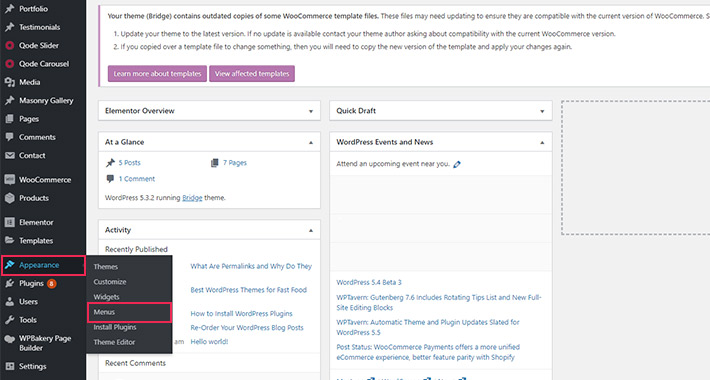Select the Qode Slider label in the sidebar
The image size is (710, 380).
coord(38,45)
